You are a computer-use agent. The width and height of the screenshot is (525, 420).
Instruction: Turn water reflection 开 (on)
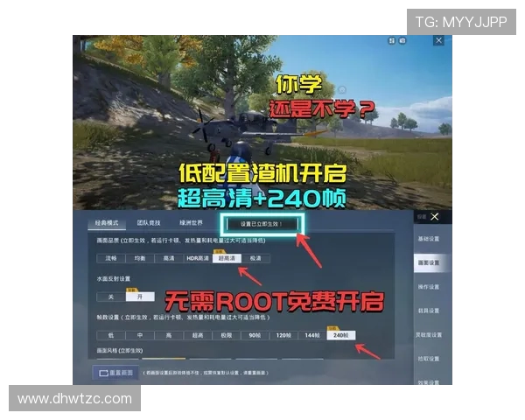140,297
